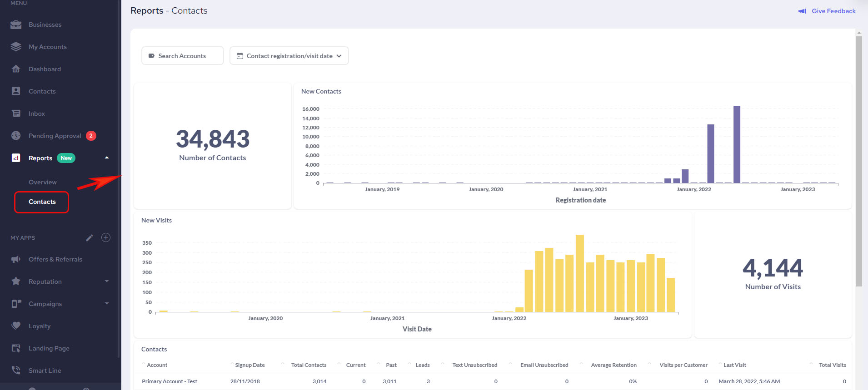Click the page vertical scrollbar
868x390 pixels.
[x=859, y=161]
